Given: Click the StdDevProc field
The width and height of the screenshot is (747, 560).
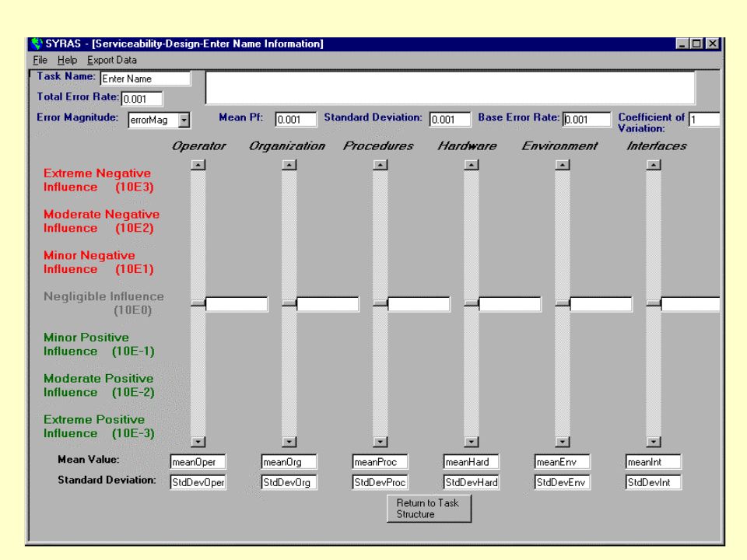Looking at the screenshot, I should tap(381, 482).
